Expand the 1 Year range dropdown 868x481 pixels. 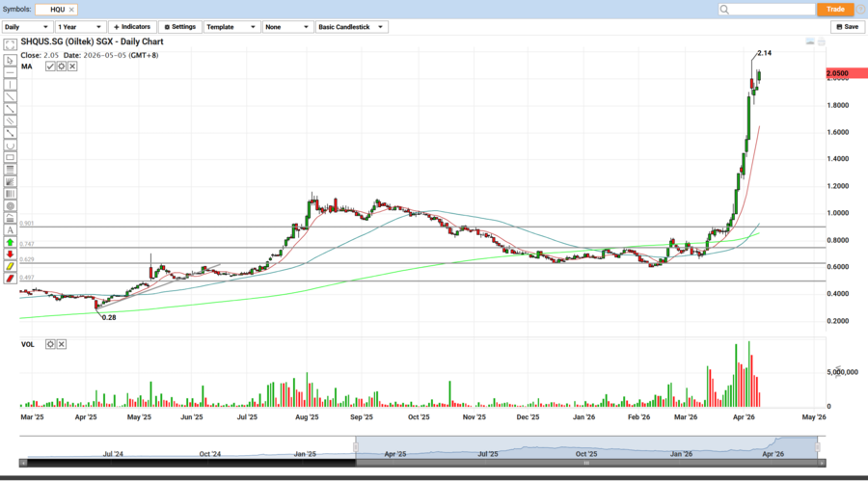point(81,27)
